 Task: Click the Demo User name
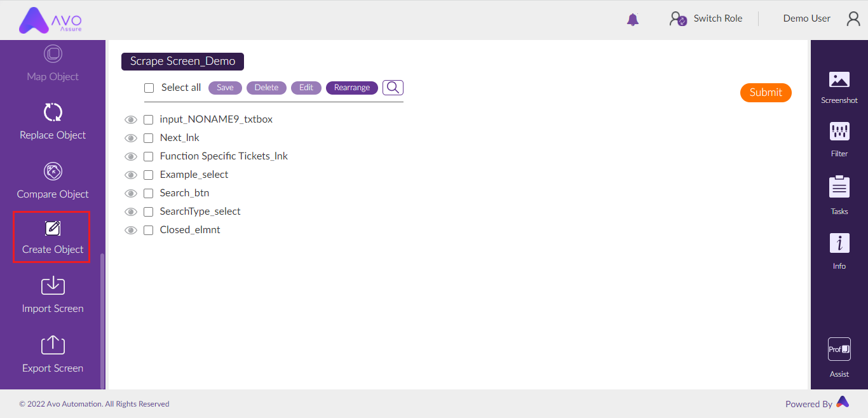coord(807,18)
